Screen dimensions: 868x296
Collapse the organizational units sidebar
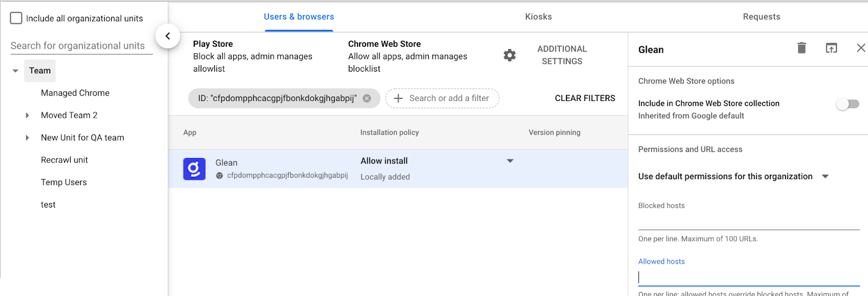[168, 36]
